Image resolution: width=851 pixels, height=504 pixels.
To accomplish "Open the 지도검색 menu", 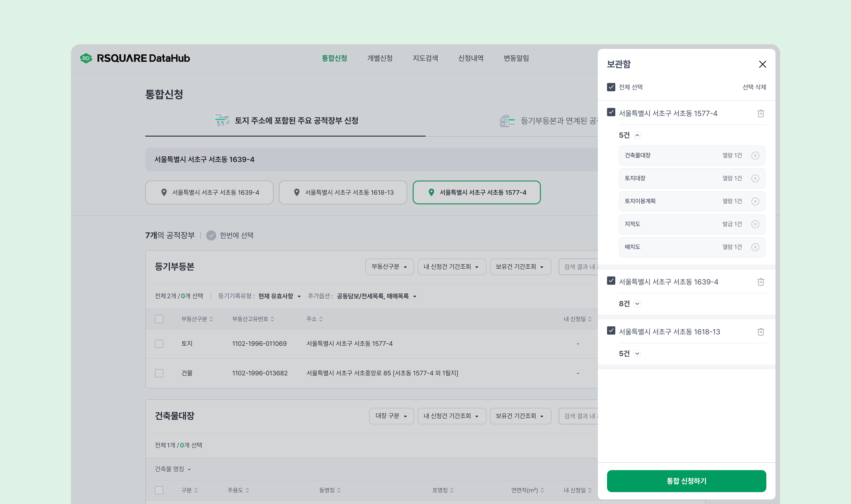I will 425,58.
